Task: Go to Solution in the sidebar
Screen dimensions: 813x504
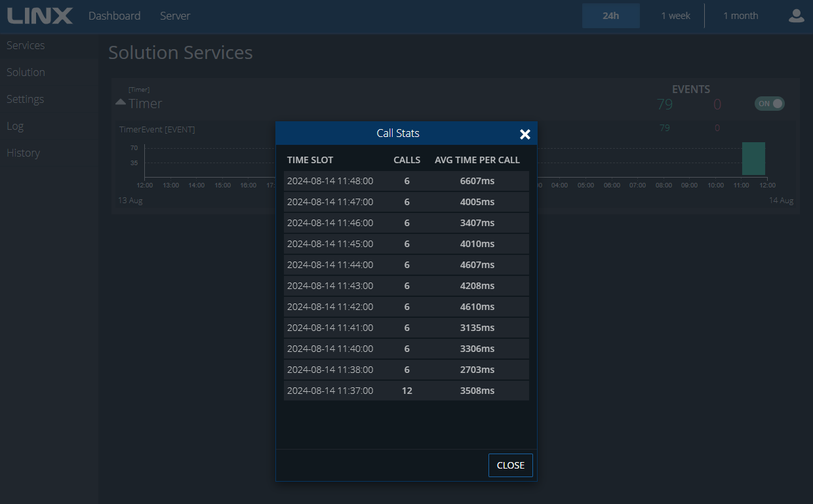Action: (x=26, y=72)
